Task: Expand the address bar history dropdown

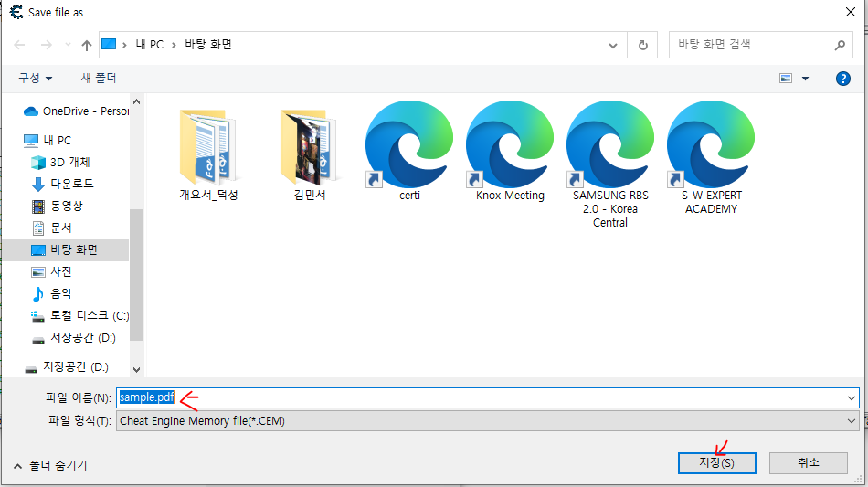Action: (x=613, y=46)
